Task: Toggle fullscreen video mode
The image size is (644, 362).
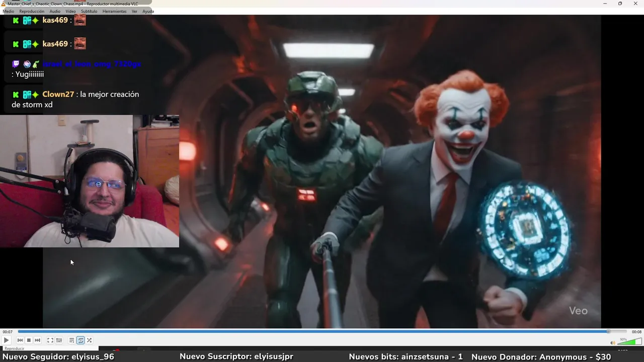Action: point(50,340)
